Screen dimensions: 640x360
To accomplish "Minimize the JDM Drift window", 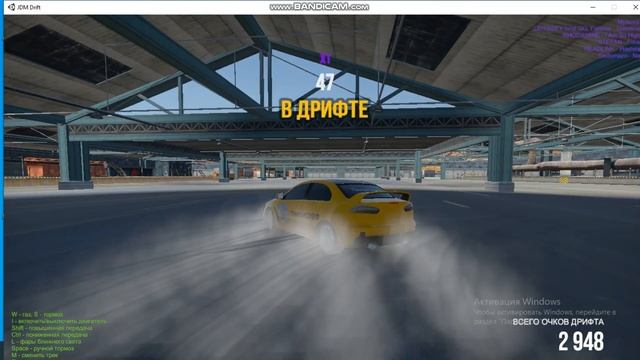I will (593, 7).
